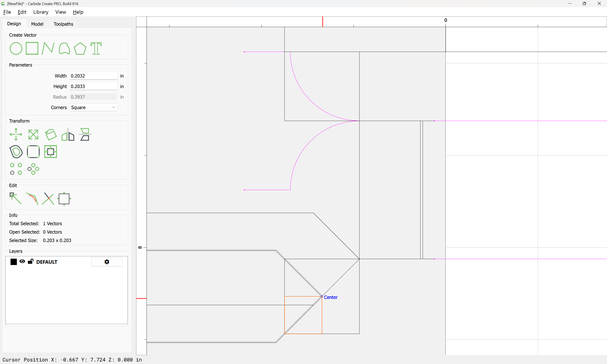The image size is (607, 364).
Task: Open the Circular Array tool
Action: click(33, 169)
